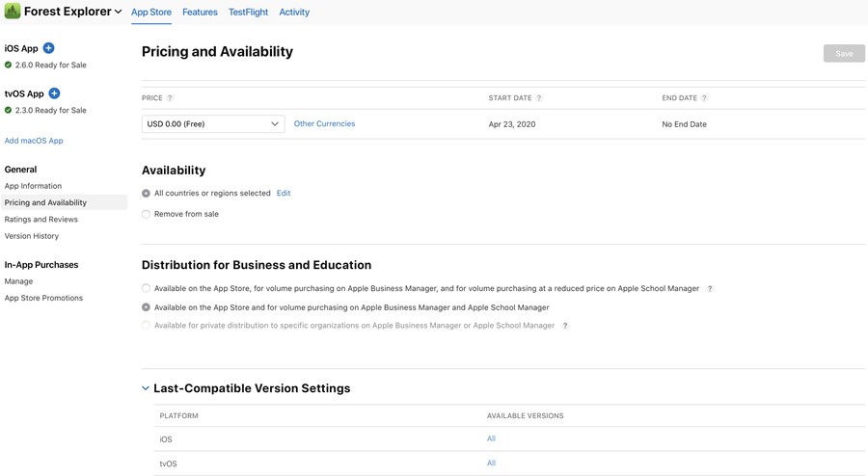
Task: Click the No End Date value
Action: coord(684,124)
